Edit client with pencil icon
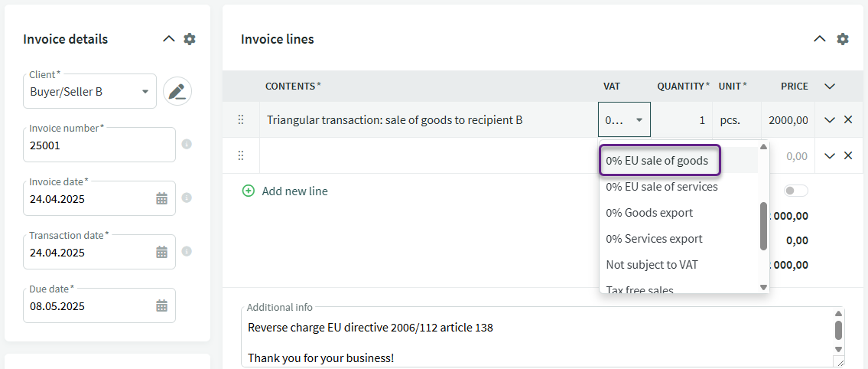The height and width of the screenshot is (369, 868). [x=177, y=91]
